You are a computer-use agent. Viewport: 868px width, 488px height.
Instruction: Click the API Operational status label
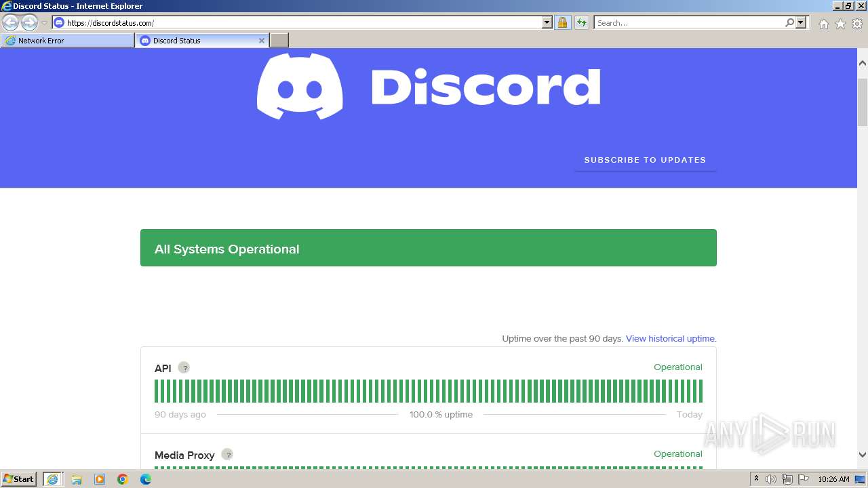click(677, 367)
